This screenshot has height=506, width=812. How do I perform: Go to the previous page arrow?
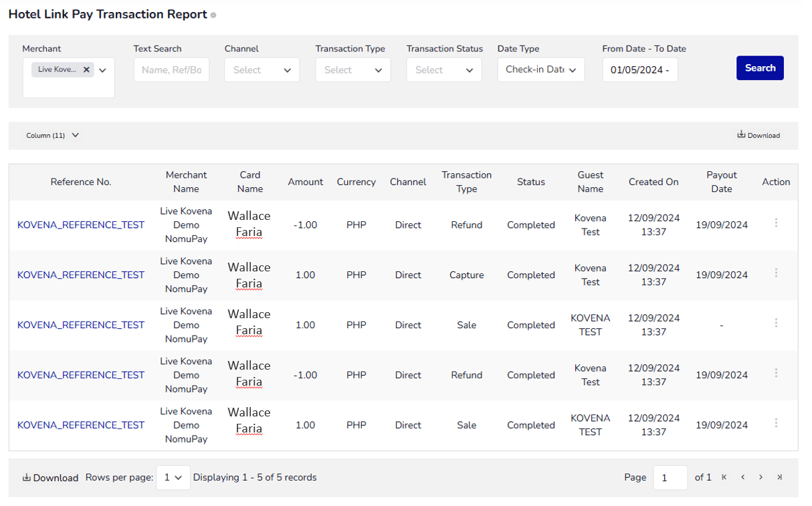tap(742, 477)
